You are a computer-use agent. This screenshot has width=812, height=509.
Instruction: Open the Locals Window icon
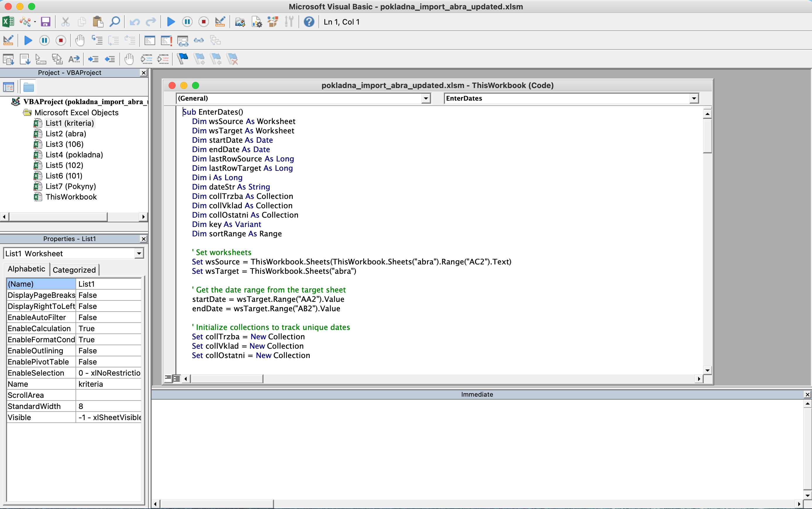coord(150,40)
